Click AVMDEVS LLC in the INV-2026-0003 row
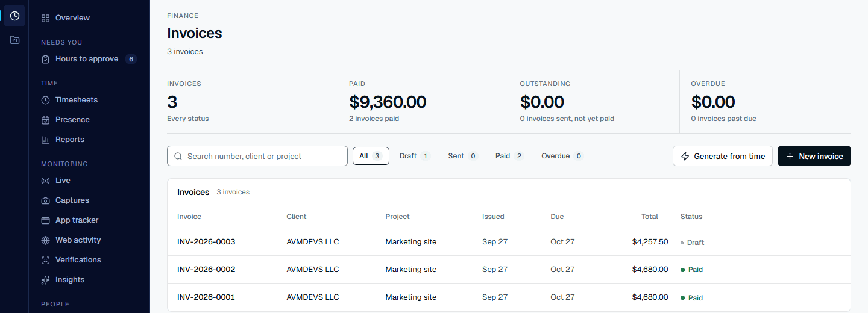This screenshot has height=313, width=868. (x=313, y=242)
